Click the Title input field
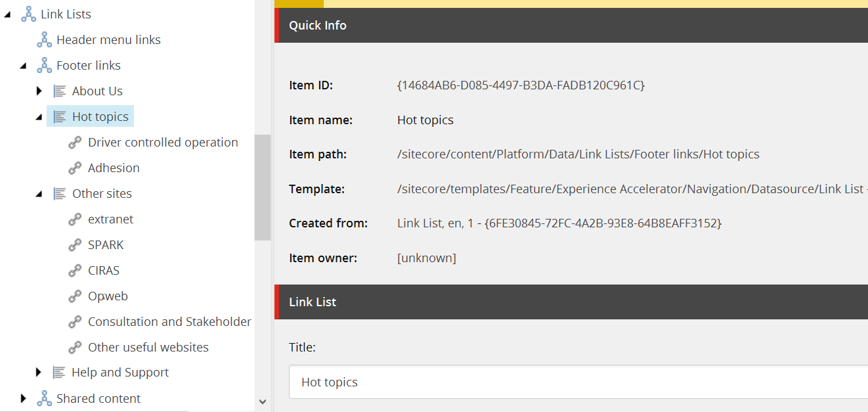The width and height of the screenshot is (868, 412). click(578, 382)
